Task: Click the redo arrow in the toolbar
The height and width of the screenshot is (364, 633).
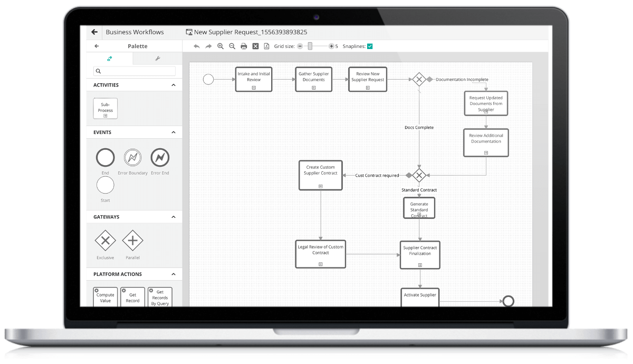Action: click(208, 46)
